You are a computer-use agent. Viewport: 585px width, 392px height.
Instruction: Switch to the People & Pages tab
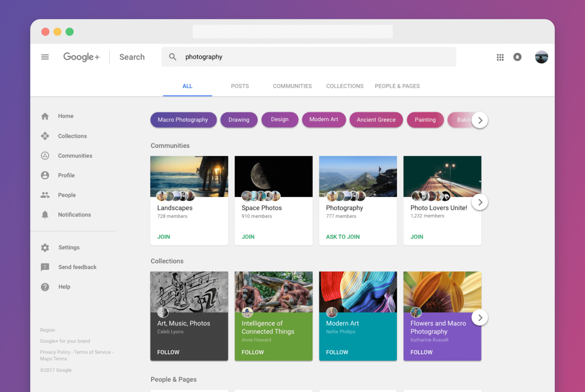tap(397, 86)
